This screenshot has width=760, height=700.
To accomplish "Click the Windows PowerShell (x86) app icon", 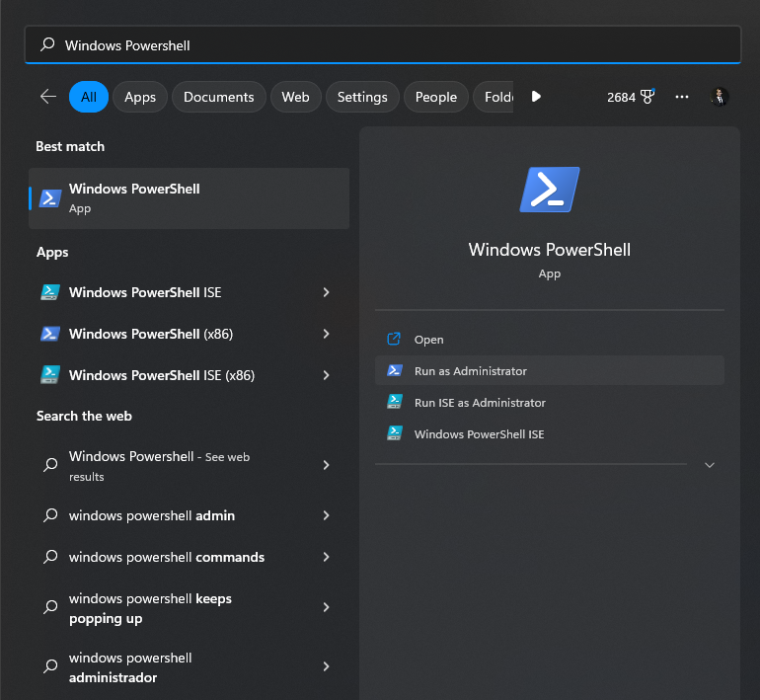I will pos(50,334).
